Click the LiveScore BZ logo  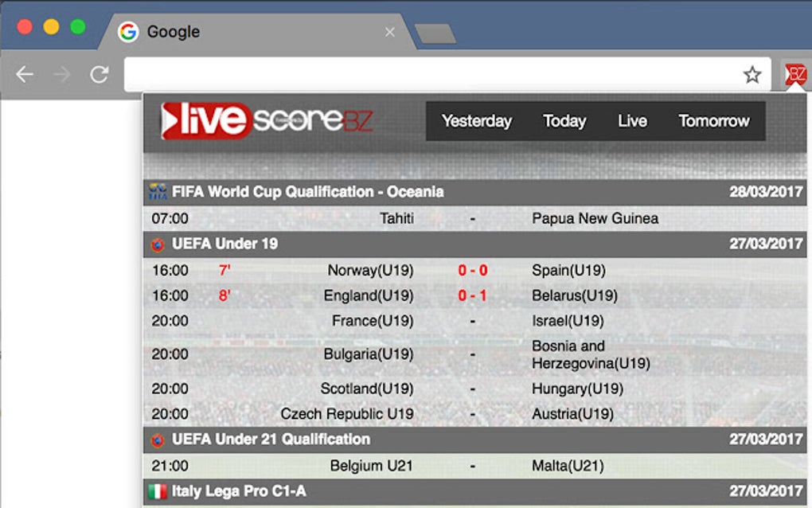click(x=267, y=120)
